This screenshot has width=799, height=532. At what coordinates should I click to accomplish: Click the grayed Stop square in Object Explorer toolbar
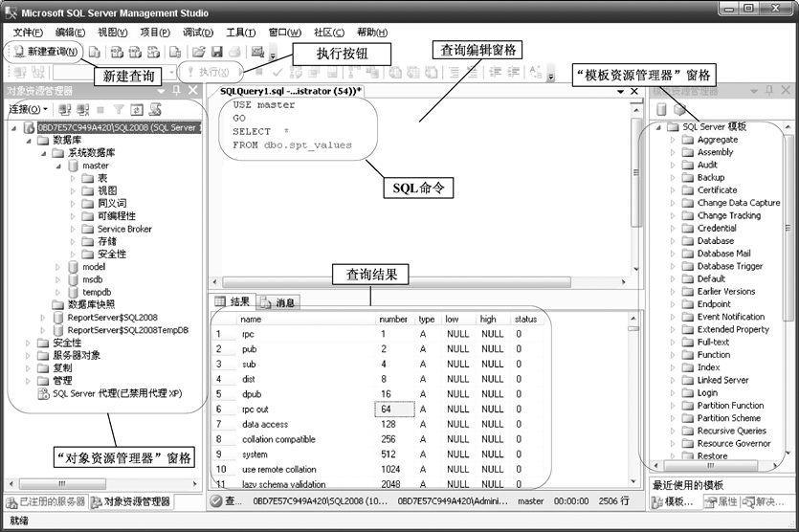tap(100, 109)
